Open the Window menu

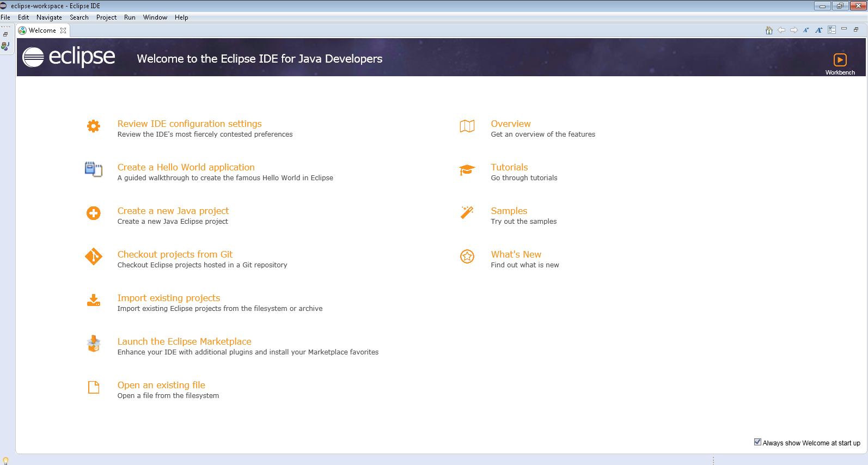tap(155, 17)
